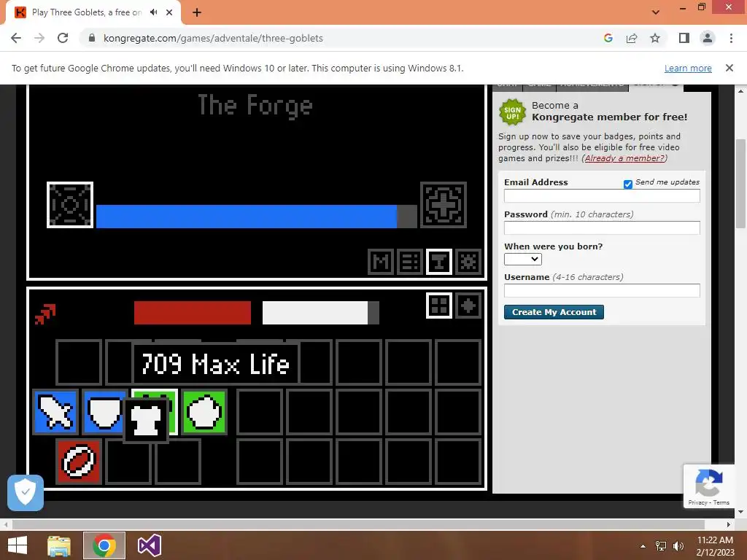
Task: Click the address bar URL
Action: coord(213,38)
